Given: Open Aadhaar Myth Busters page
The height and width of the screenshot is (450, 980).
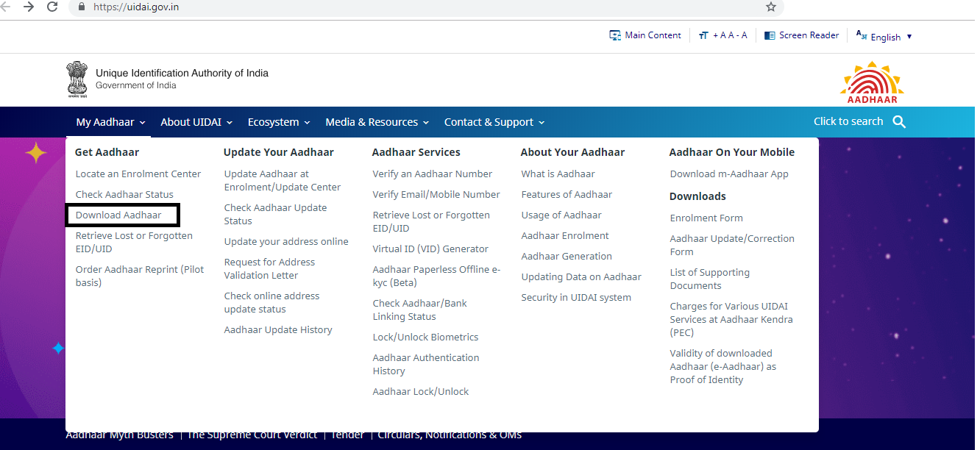Looking at the screenshot, I should (x=119, y=435).
